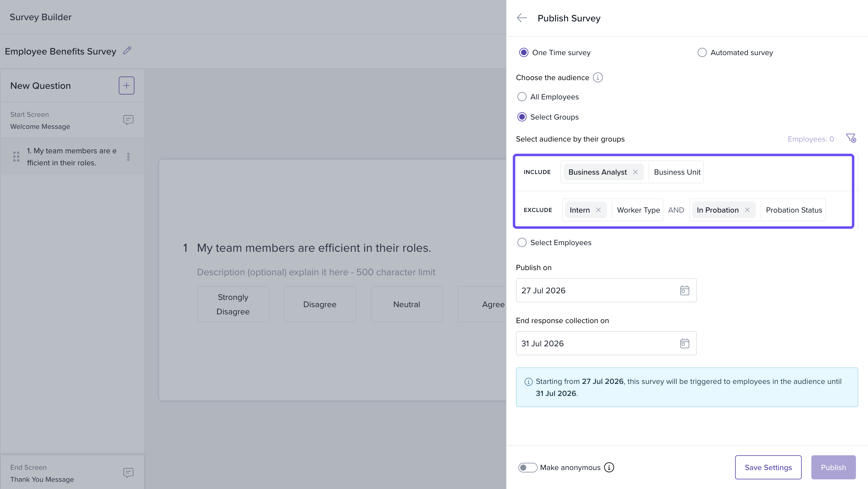Screen dimensions: 868x489
Task: Select question 1 in the sidebar list
Action: (x=72, y=157)
